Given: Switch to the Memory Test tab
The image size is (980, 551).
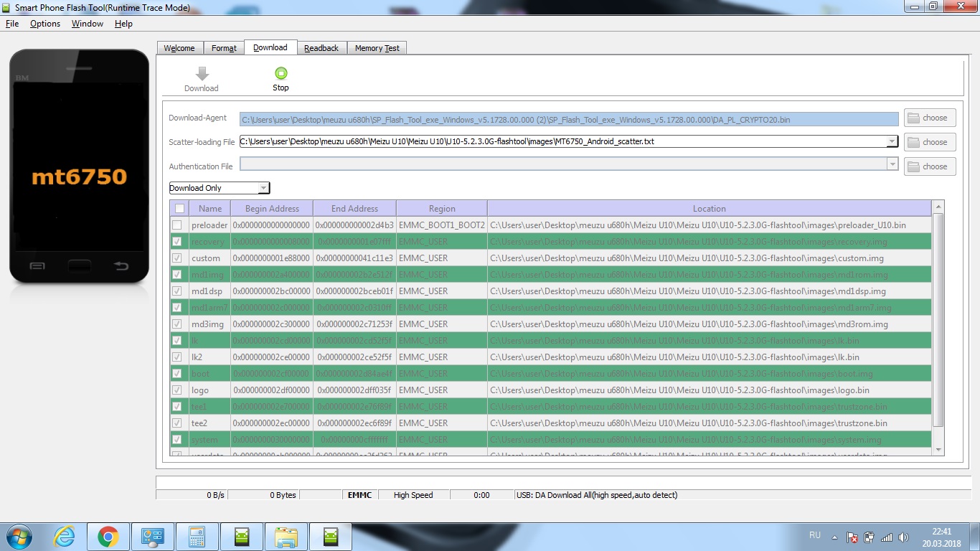Looking at the screenshot, I should (377, 48).
